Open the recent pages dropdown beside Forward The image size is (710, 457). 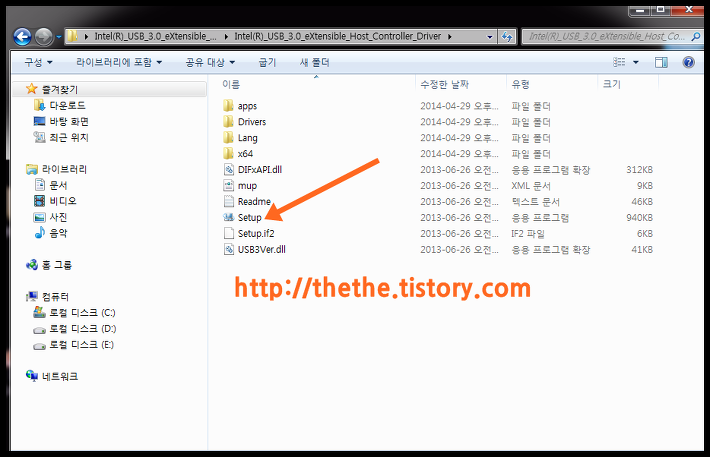click(58, 37)
